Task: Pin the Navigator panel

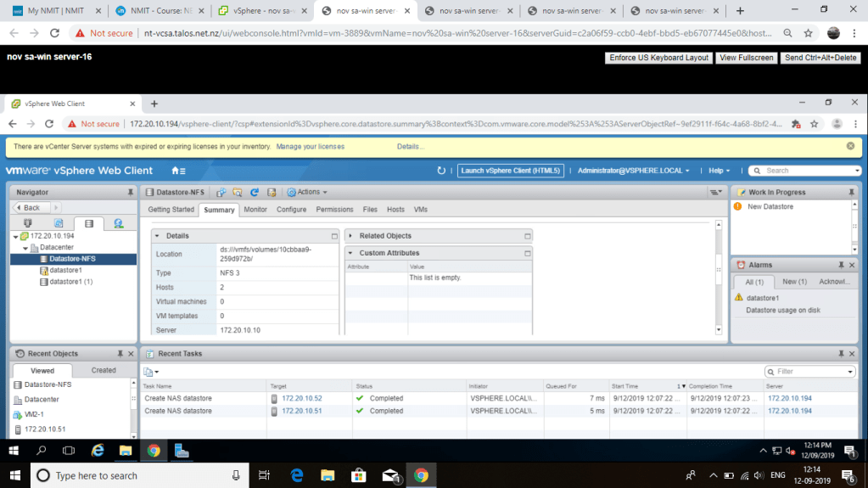Action: coord(128,193)
